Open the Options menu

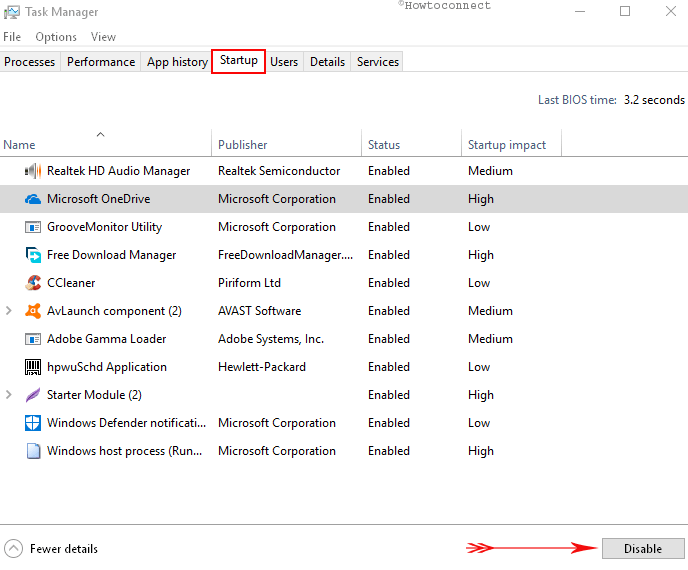56,37
